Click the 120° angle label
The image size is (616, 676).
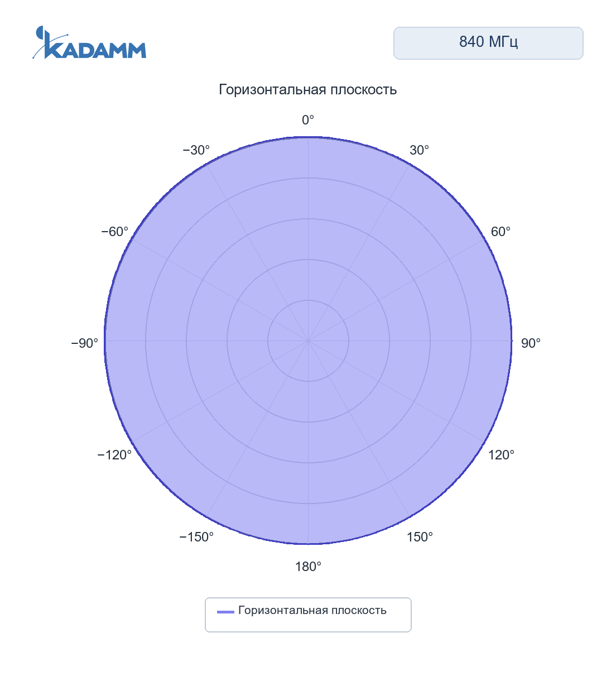501,455
